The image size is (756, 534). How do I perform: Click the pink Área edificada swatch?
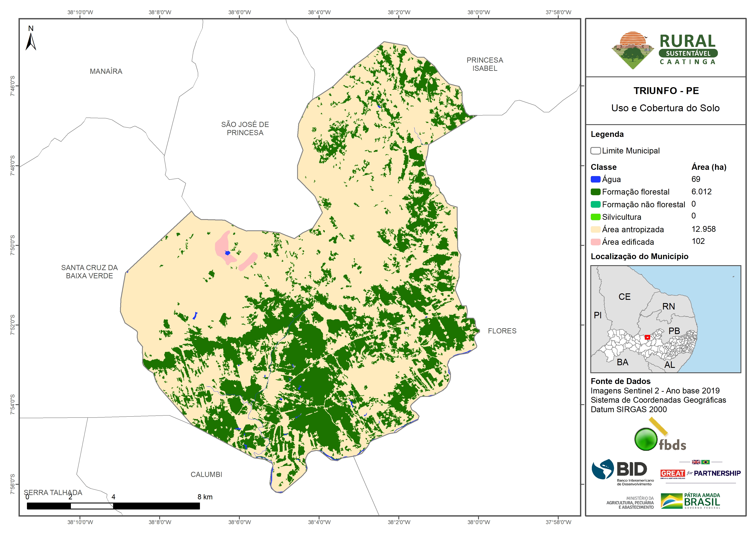[595, 242]
